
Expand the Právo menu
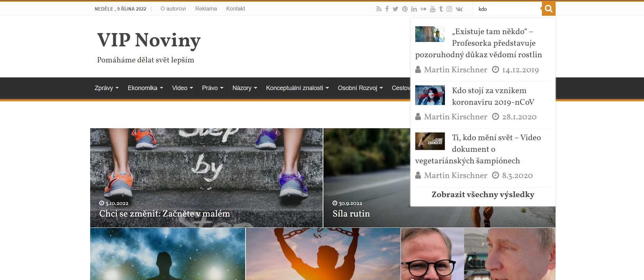point(212,88)
